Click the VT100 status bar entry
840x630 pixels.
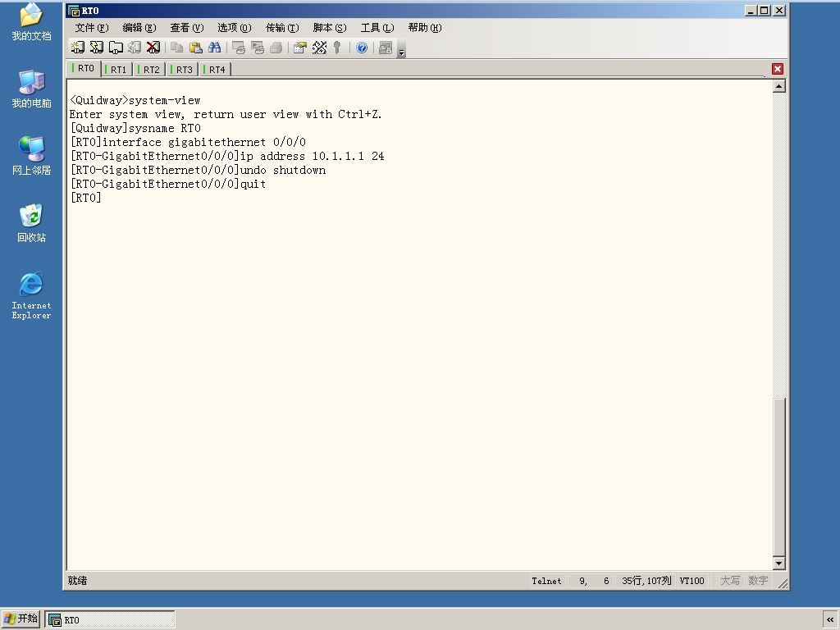click(x=692, y=581)
